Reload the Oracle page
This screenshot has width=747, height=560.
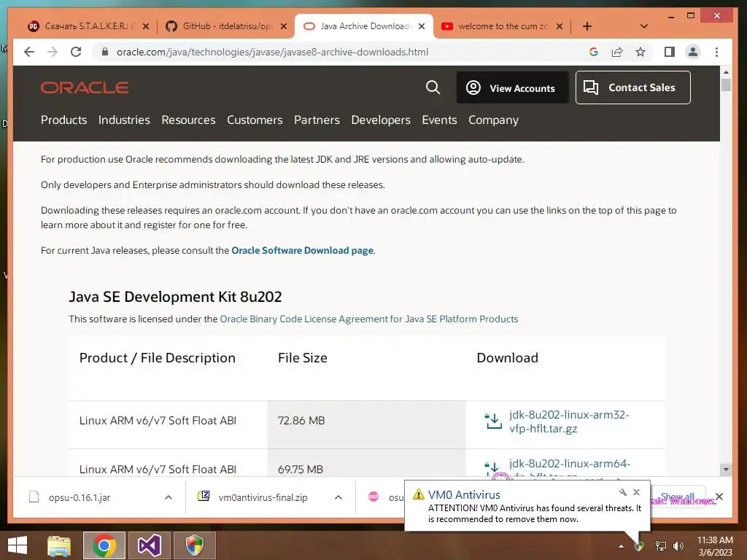coord(76,52)
